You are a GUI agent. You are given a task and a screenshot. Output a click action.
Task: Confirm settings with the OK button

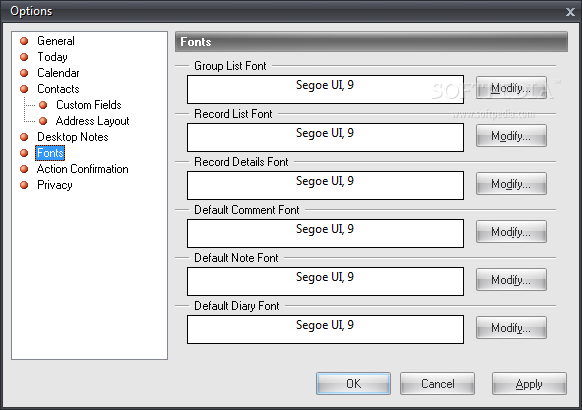[x=353, y=384]
